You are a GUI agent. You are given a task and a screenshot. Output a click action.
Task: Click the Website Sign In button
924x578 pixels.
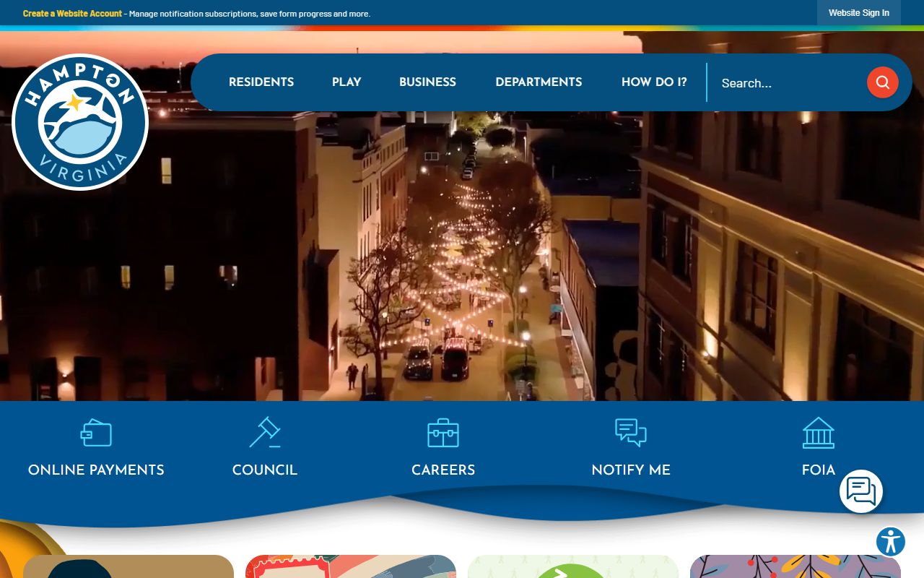pos(859,13)
